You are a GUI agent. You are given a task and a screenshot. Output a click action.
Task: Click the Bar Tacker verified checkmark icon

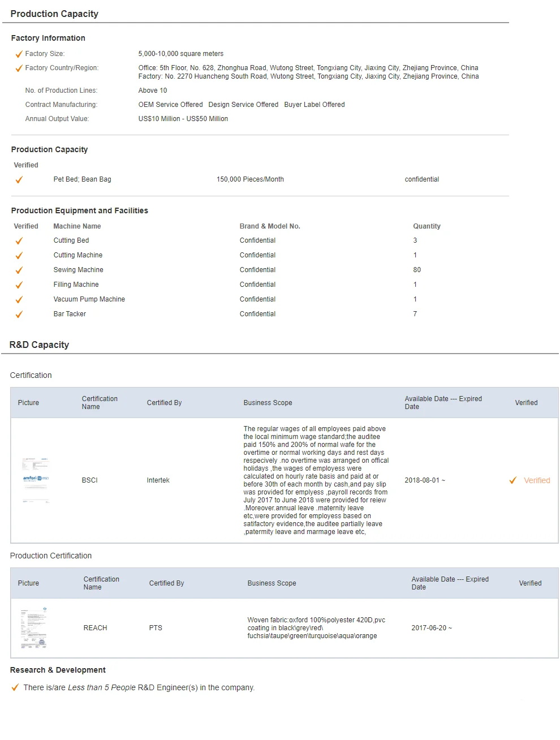[19, 315]
